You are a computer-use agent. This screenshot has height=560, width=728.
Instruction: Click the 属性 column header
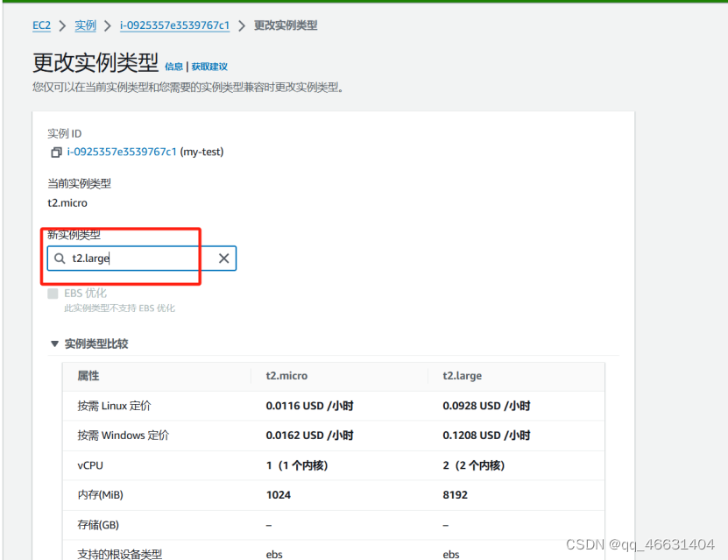[x=88, y=376]
